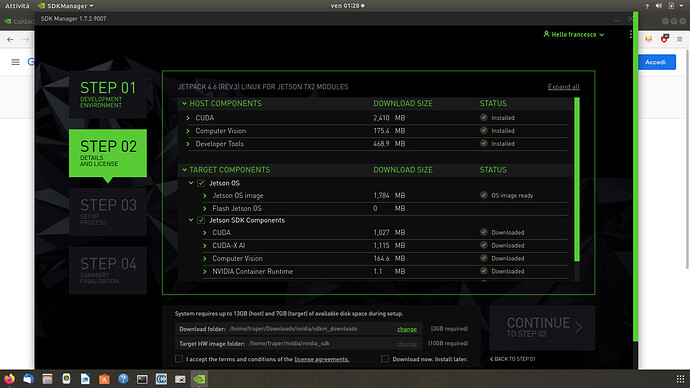Click Continue to Step 03 button
The height and width of the screenshot is (388, 690).
coord(542,328)
